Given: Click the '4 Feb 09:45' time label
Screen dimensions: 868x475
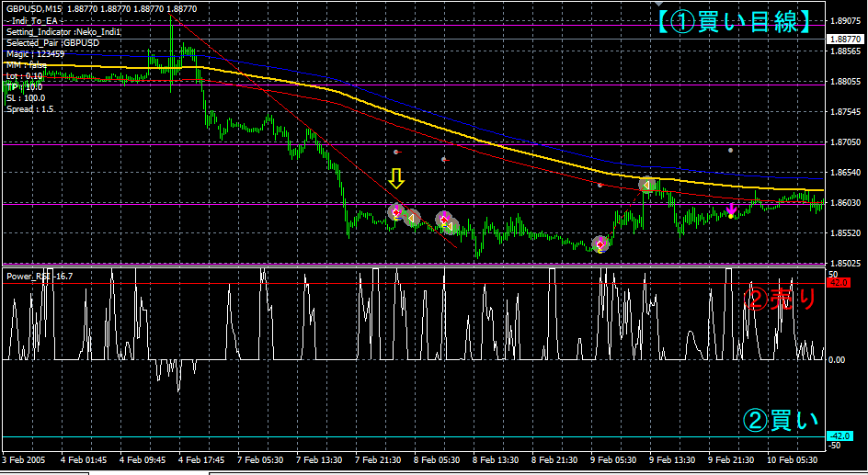Looking at the screenshot, I should [x=143, y=460].
